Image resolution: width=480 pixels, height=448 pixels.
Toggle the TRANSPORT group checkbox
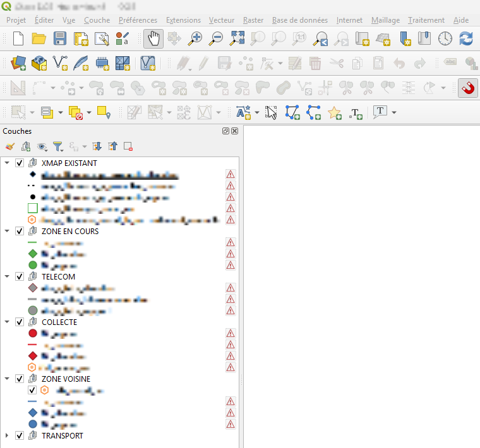pos(20,435)
